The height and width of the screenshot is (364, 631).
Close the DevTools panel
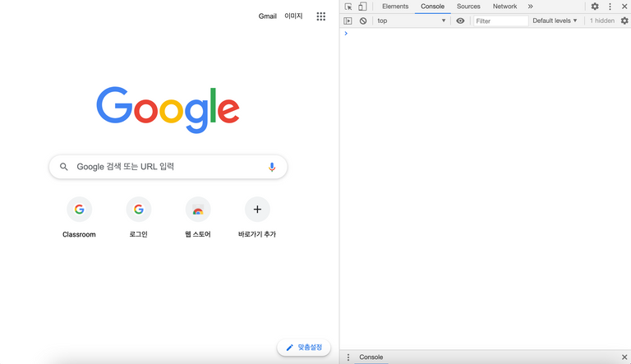coord(624,7)
